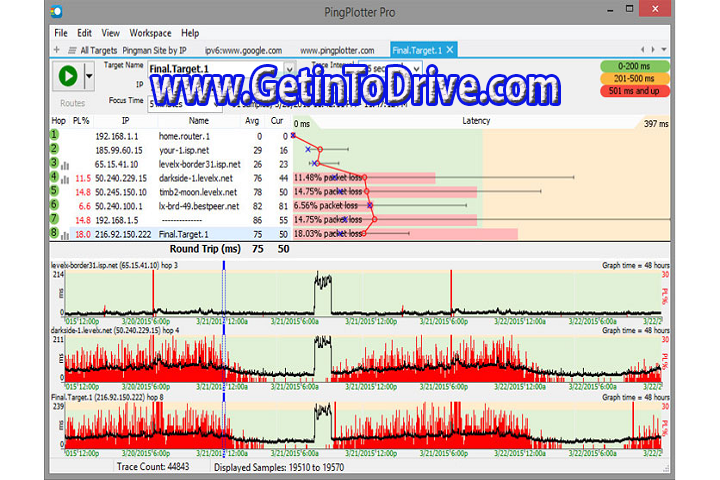Viewport: 720px width, 480px height.
Task: Select timb2-moon.levelx.net row name
Action: 198,192
